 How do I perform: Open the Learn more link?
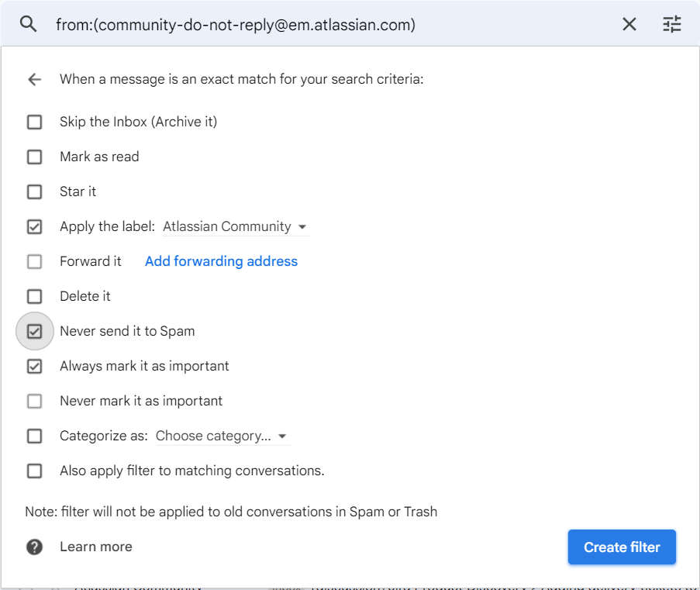(95, 547)
